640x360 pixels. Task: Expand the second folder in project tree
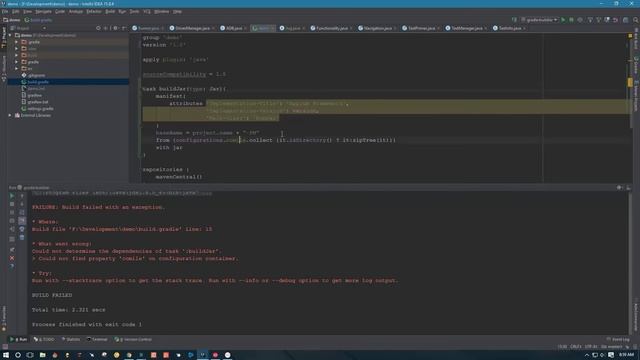[x=17, y=49]
